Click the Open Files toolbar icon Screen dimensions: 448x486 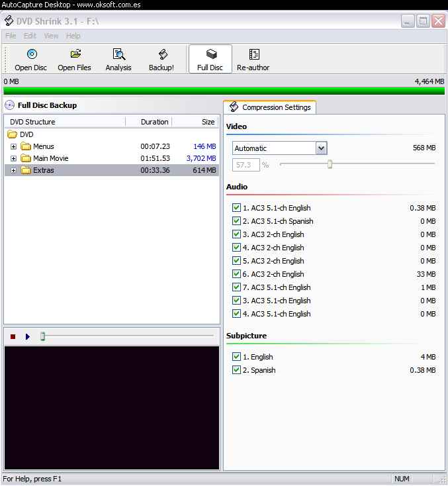click(75, 54)
